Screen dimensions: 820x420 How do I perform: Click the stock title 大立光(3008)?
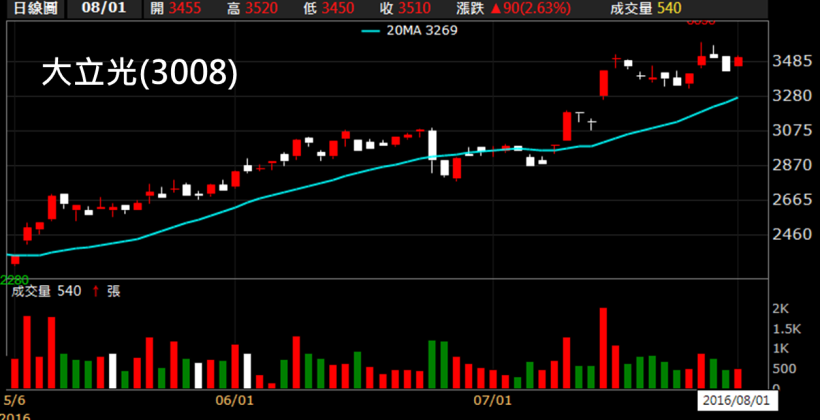point(140,73)
